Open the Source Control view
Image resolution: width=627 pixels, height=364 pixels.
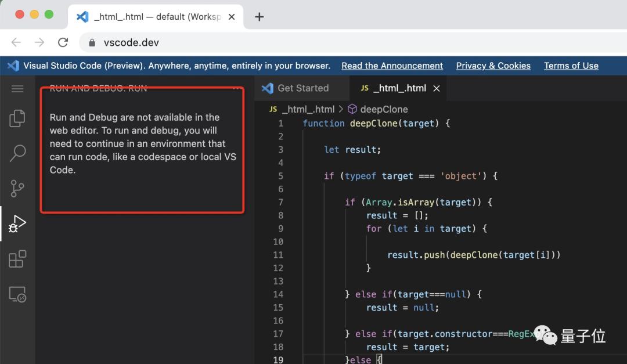coord(17,188)
